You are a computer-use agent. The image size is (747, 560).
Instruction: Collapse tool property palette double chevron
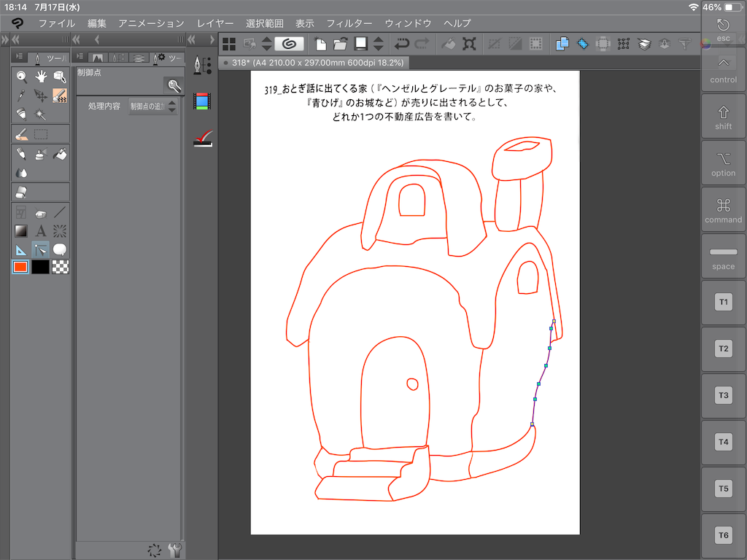76,39
